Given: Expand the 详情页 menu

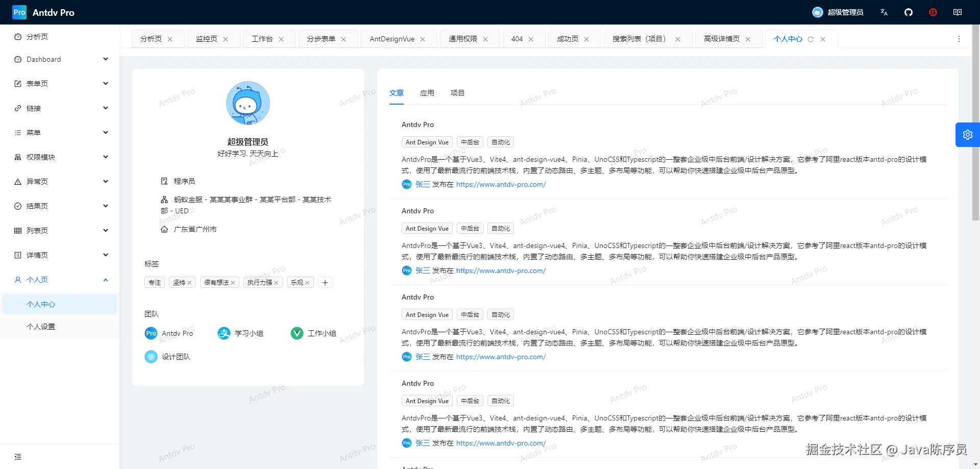Looking at the screenshot, I should [x=60, y=255].
